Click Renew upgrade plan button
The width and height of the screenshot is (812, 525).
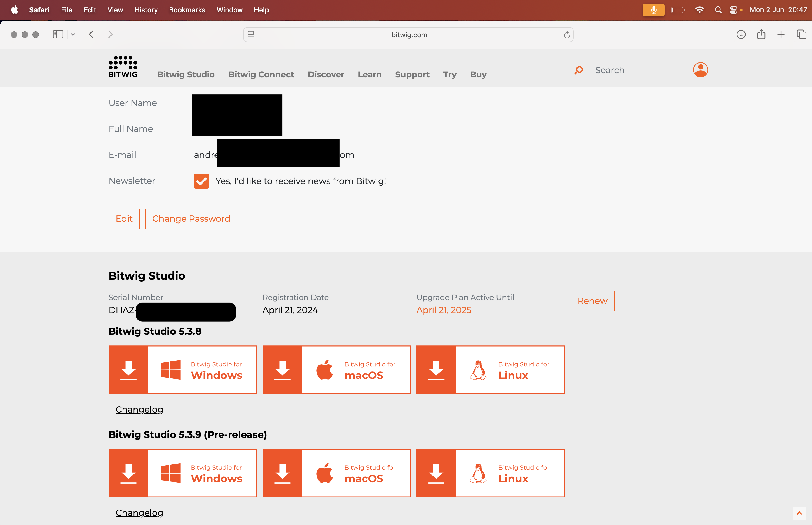coord(592,301)
